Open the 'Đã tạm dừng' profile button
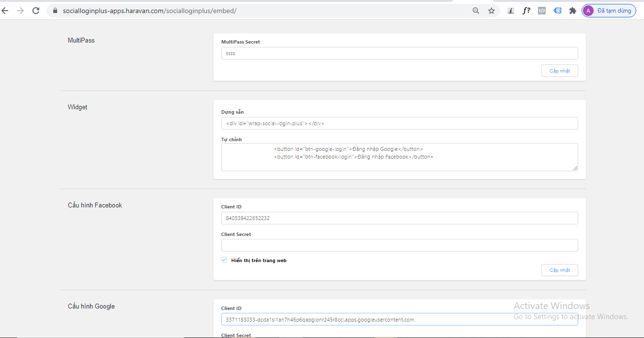This screenshot has width=644, height=338. (609, 11)
